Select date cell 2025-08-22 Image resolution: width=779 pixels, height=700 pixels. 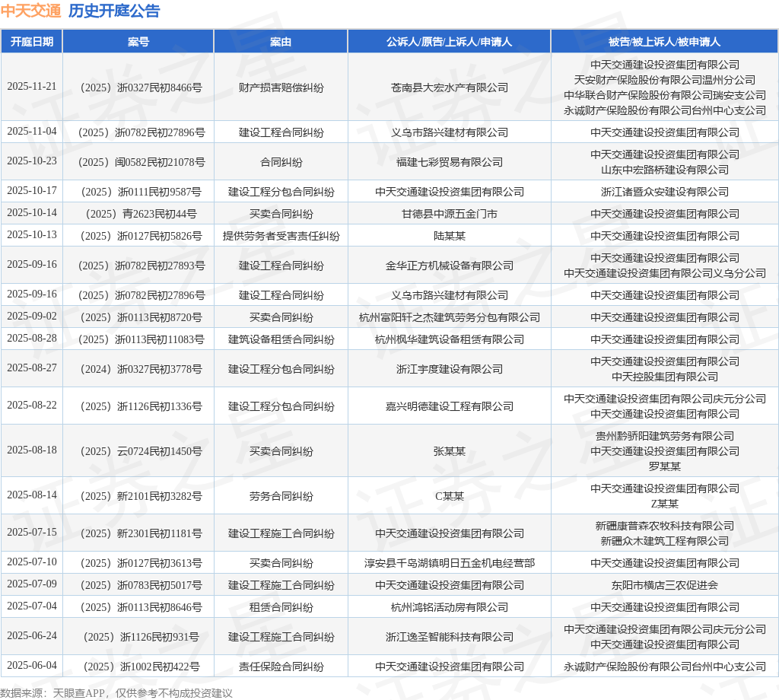tap(32, 406)
